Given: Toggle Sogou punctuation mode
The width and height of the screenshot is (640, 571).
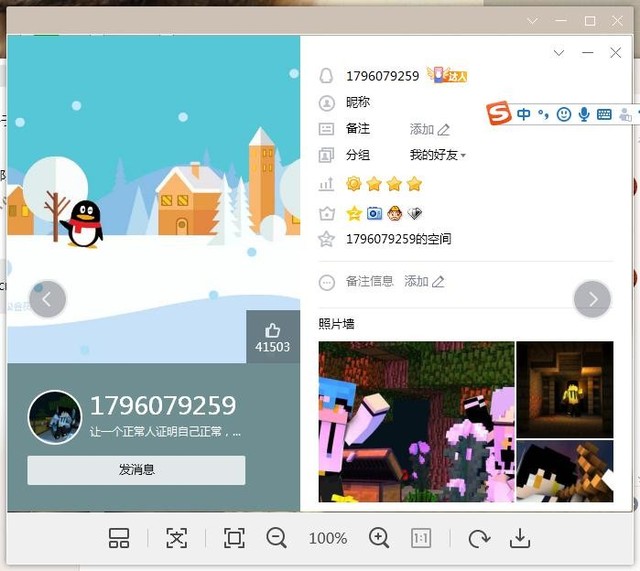Looking at the screenshot, I should pyautogui.click(x=544, y=115).
